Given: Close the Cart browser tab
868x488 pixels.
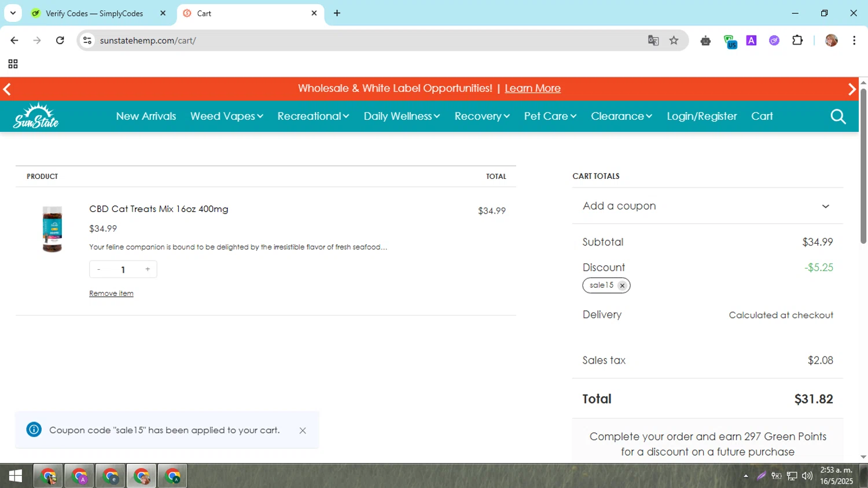Looking at the screenshot, I should tap(314, 13).
